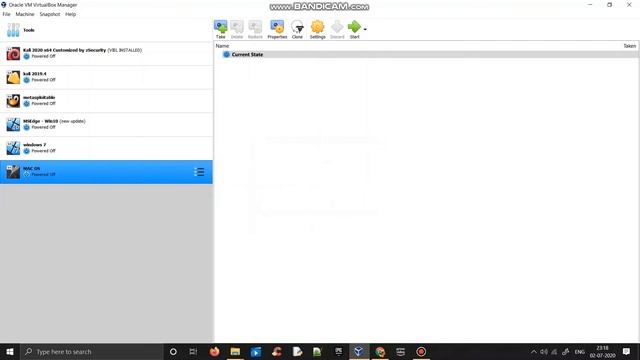The width and height of the screenshot is (640, 360).
Task: Select the Tools entry in sidebar
Action: (x=106, y=30)
